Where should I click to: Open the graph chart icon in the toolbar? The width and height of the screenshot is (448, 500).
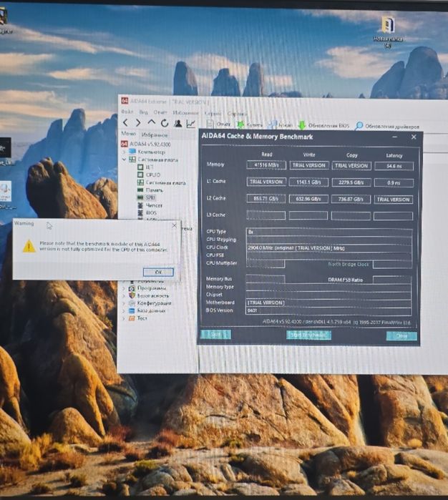pyautogui.click(x=191, y=124)
